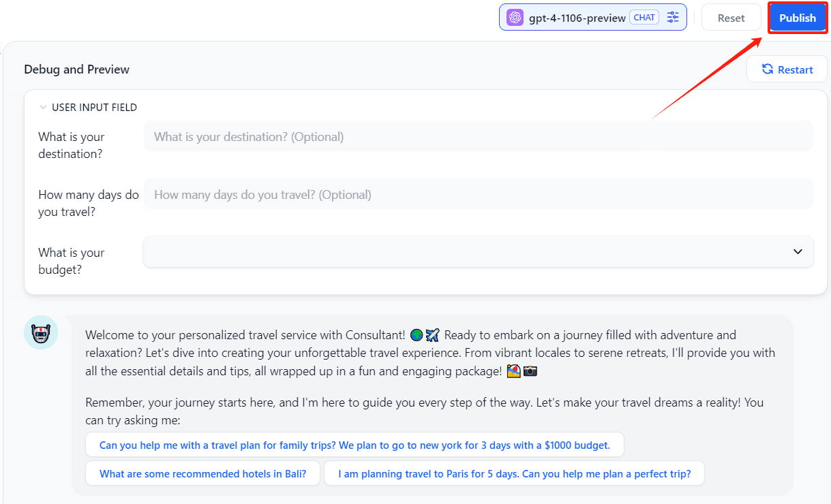
Task: Click the travel days input field
Action: click(x=477, y=195)
